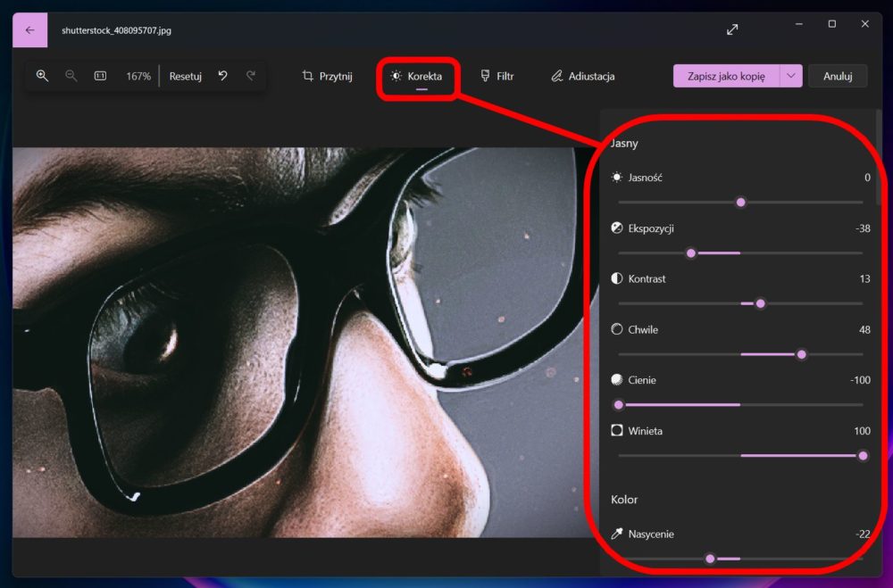Screen dimensions: 893x588
Task: Click the Kolor section heading
Action: pos(624,499)
